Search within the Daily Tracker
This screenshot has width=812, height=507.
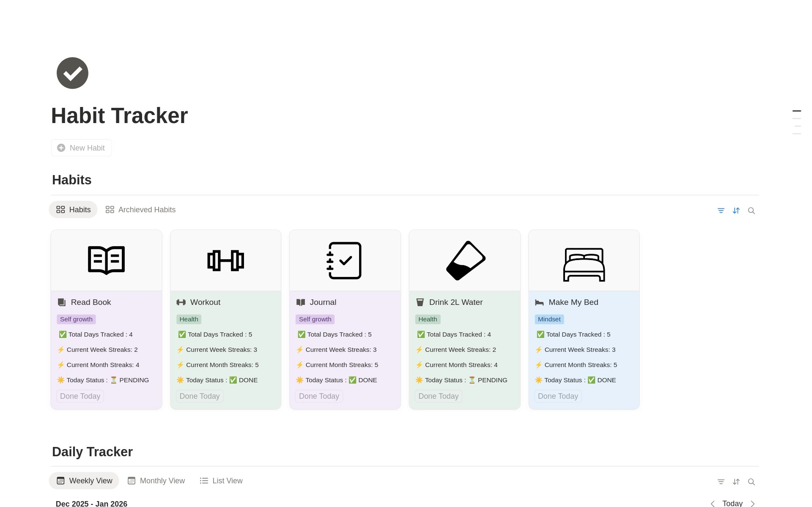[752, 482]
